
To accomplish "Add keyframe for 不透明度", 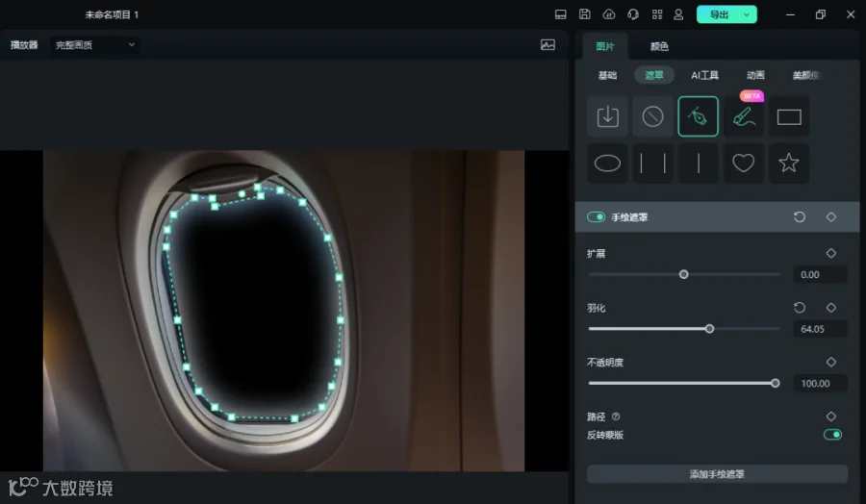I will coord(831,362).
